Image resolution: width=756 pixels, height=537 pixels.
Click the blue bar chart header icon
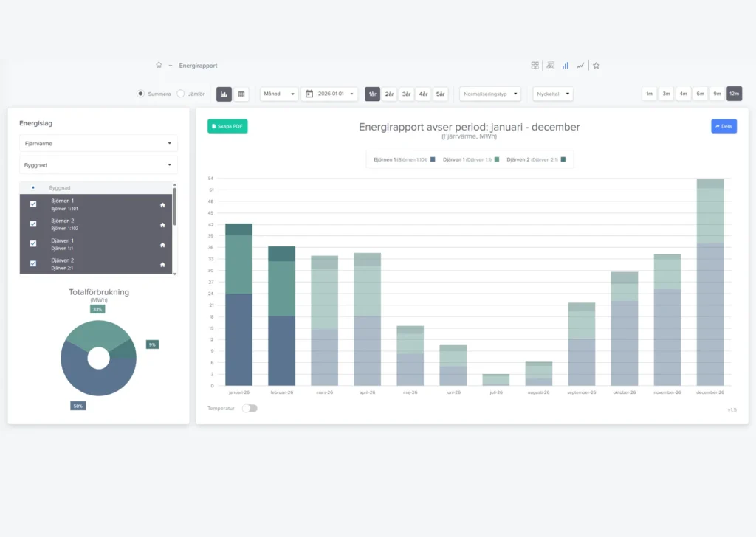point(566,66)
